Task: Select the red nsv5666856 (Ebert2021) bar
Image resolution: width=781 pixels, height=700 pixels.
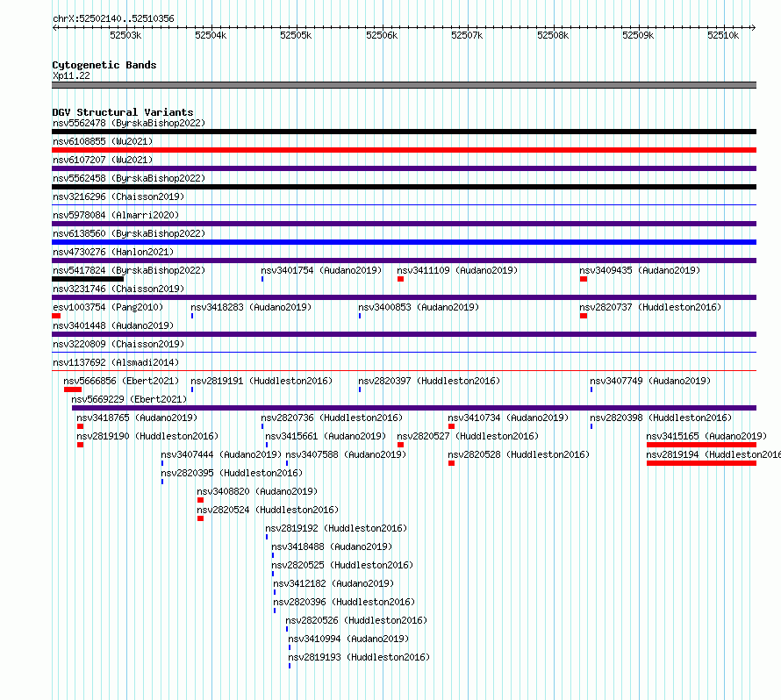Action: click(73, 389)
